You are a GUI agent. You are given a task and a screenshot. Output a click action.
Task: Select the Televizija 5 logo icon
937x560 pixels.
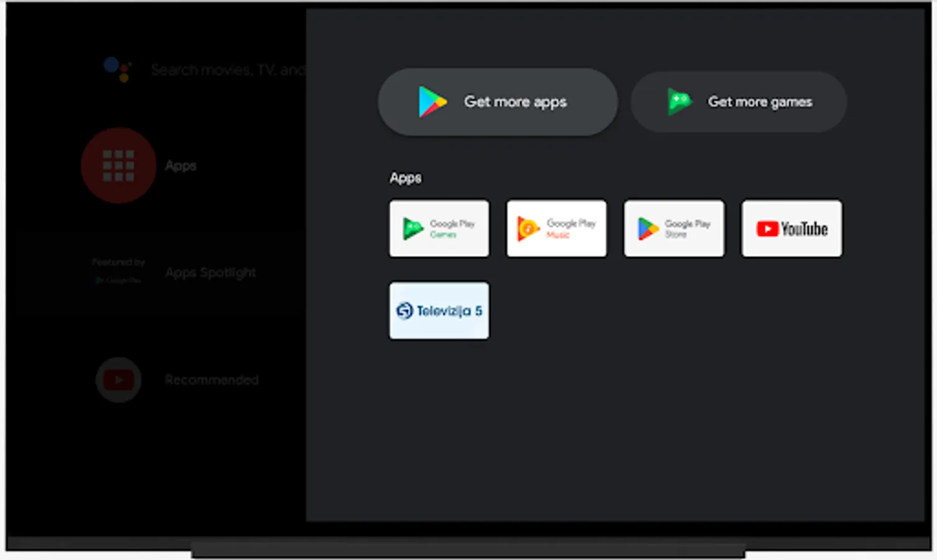(404, 310)
